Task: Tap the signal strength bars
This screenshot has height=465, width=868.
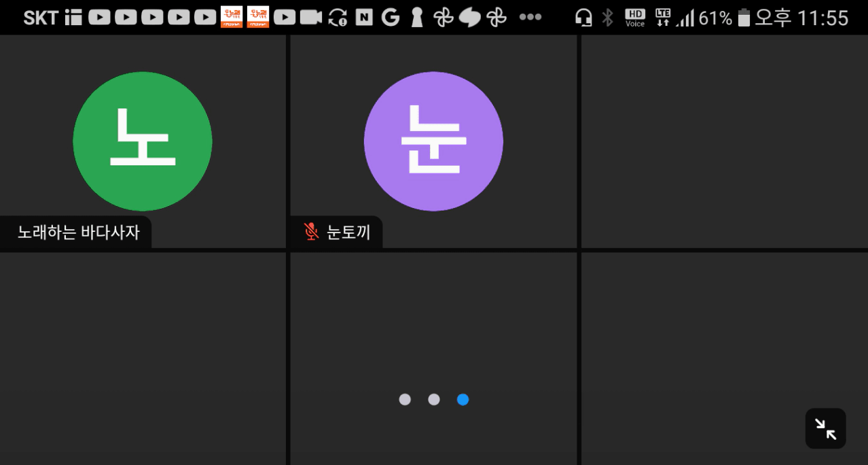Action: pos(685,18)
